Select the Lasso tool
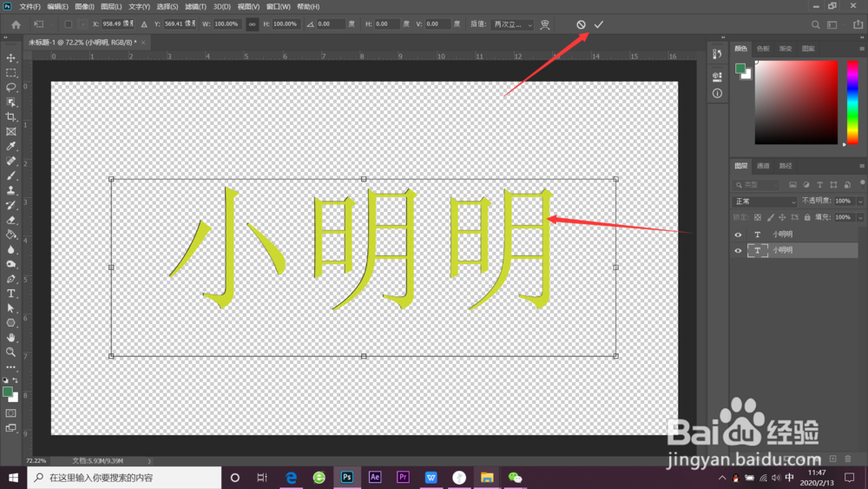Screen dimensions: 868x489 point(10,88)
